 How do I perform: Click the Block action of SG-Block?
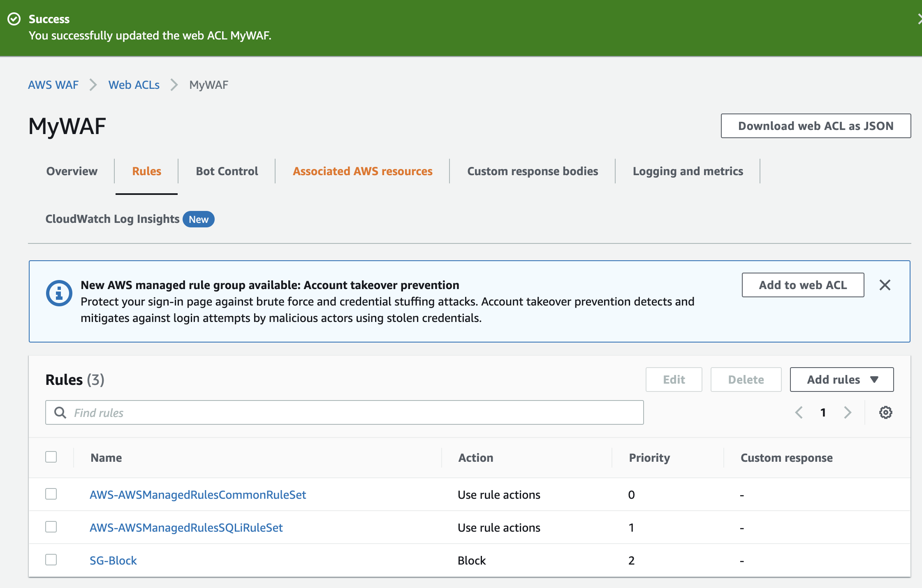coord(472,560)
